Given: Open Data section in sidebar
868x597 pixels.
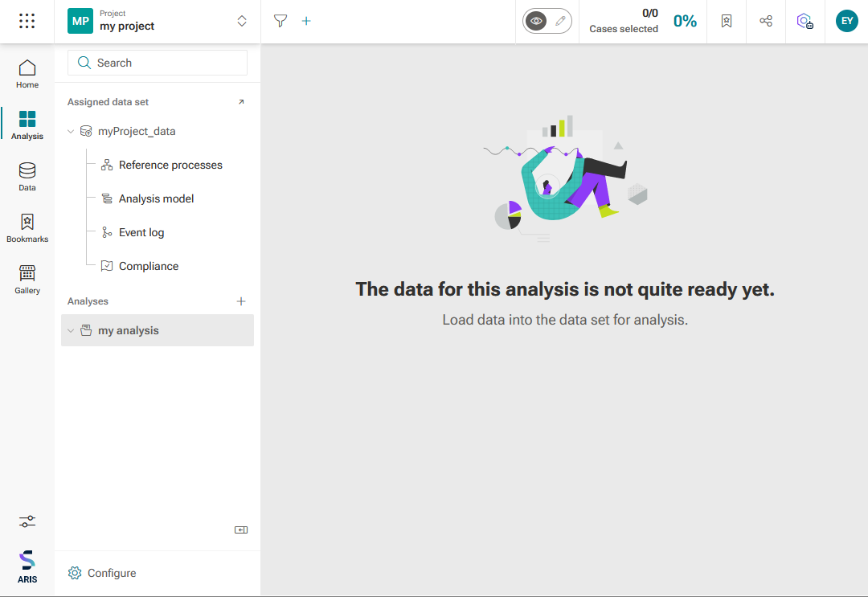Looking at the screenshot, I should coord(27,177).
